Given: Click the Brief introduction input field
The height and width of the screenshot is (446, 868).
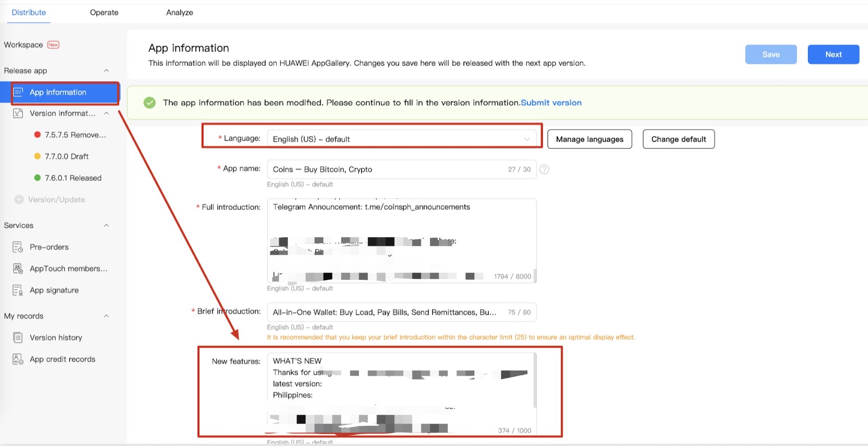Looking at the screenshot, I should (x=402, y=312).
